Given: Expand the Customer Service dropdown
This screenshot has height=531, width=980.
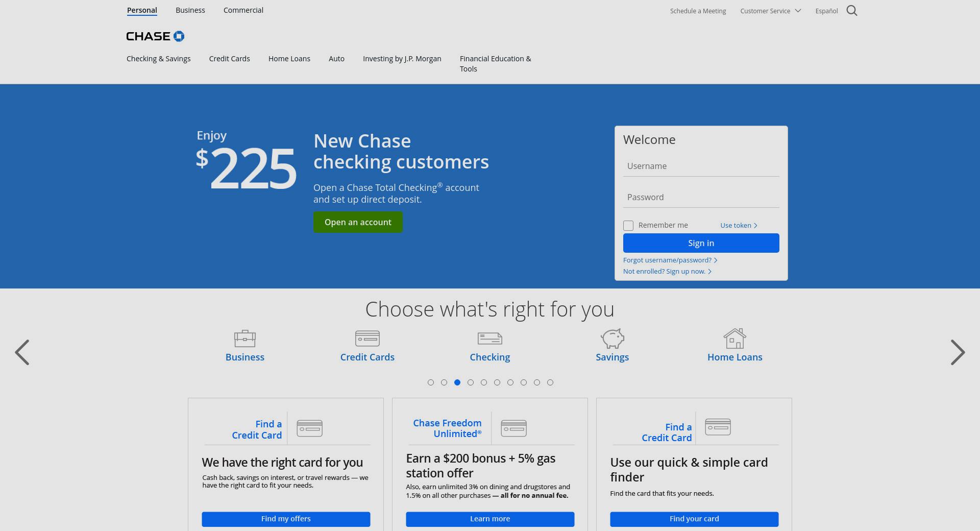Looking at the screenshot, I should click(x=771, y=11).
